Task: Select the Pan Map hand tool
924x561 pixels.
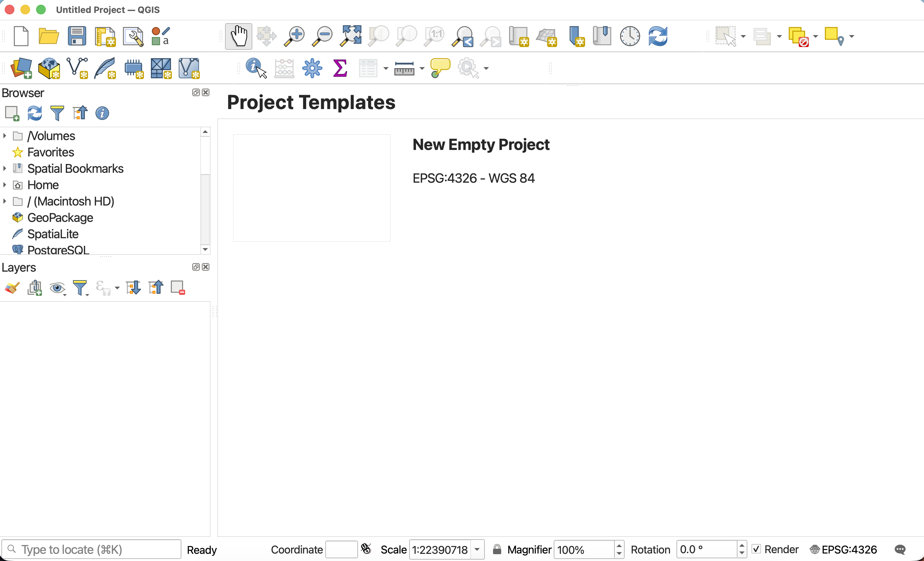Action: click(238, 36)
